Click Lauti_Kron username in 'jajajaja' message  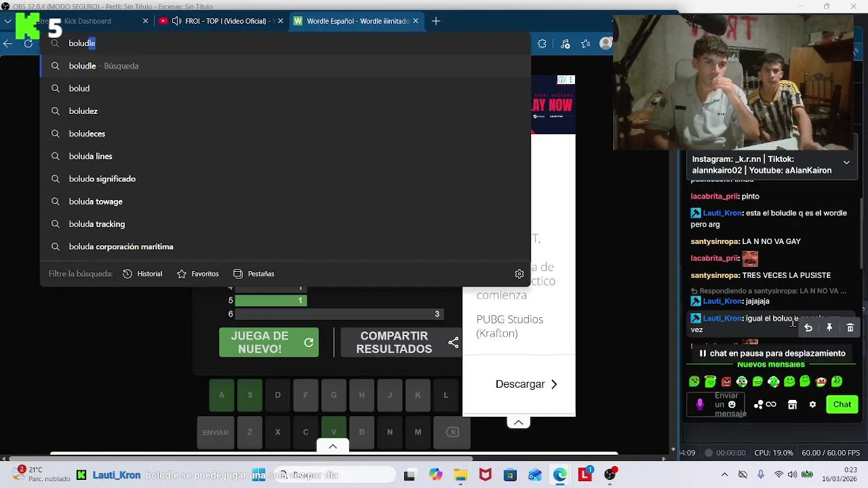pyautogui.click(x=722, y=301)
